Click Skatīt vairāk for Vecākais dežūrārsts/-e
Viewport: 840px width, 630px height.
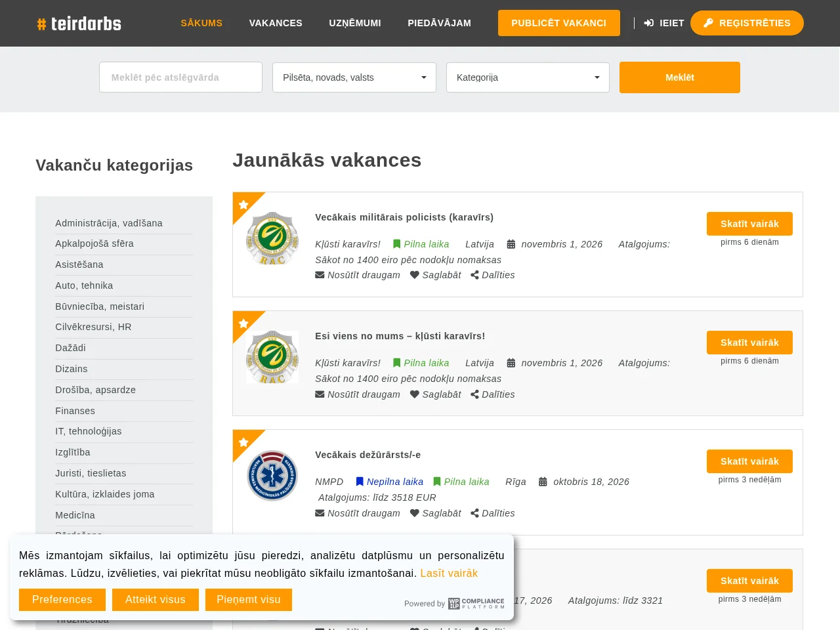(x=749, y=461)
